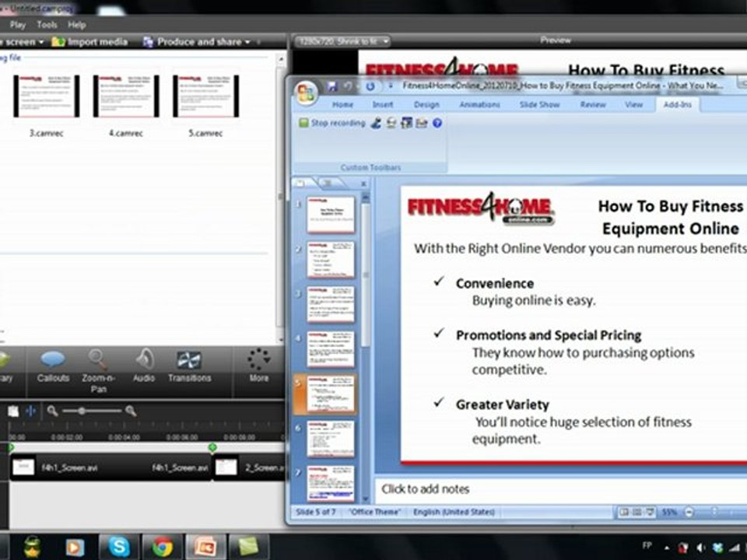
Task: Click the Camtasia record audio microphone icon
Action: point(376,124)
